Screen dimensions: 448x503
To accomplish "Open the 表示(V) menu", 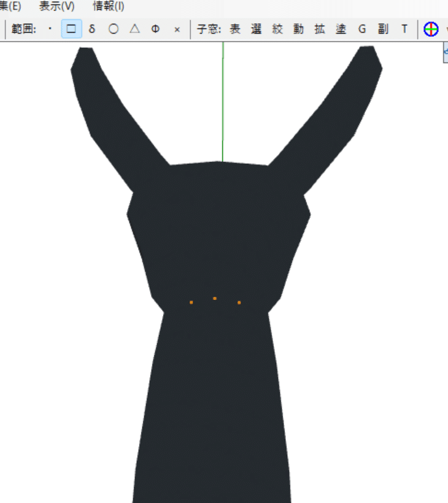I will tap(57, 6).
